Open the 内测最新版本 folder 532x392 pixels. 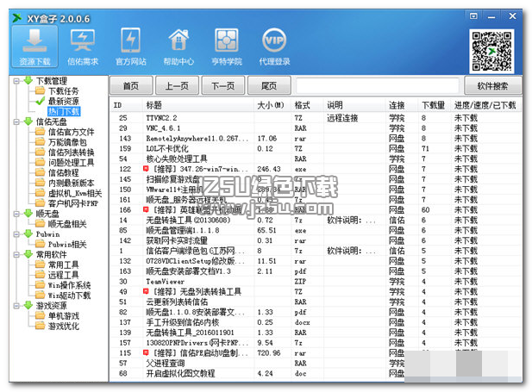click(x=71, y=183)
